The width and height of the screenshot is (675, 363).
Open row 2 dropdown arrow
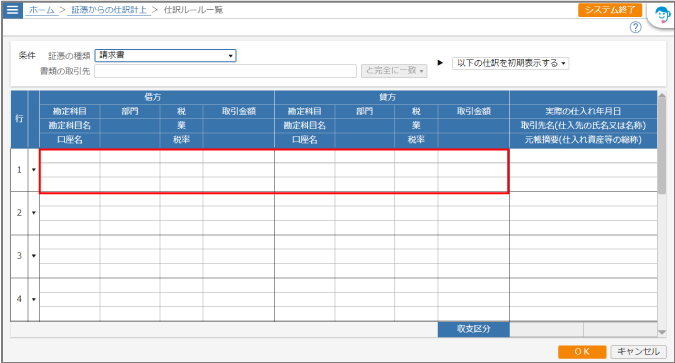pos(34,213)
